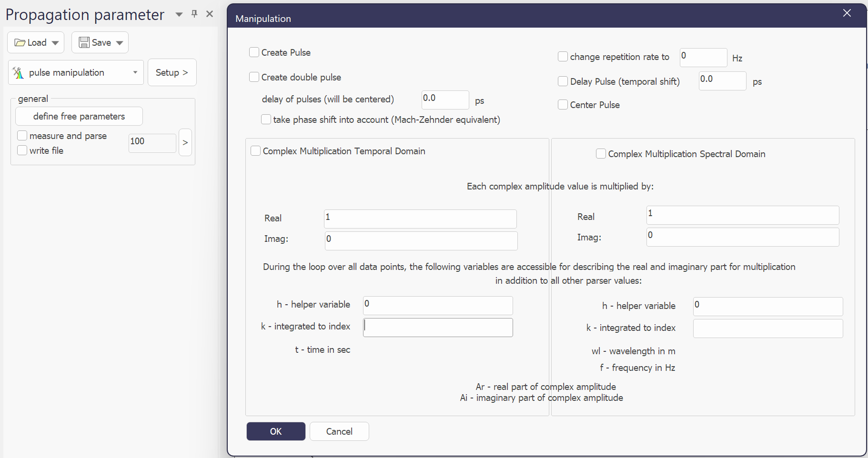Click the pulse manipulation icon

coord(18,72)
